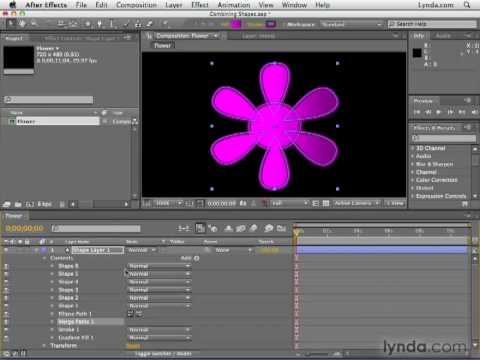Screen dimensions: 480x360
Task: Select the Eraser tool in toolbar
Action: tap(149, 24)
